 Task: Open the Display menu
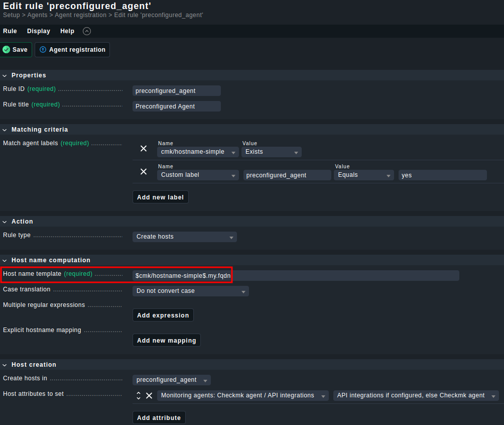point(39,31)
